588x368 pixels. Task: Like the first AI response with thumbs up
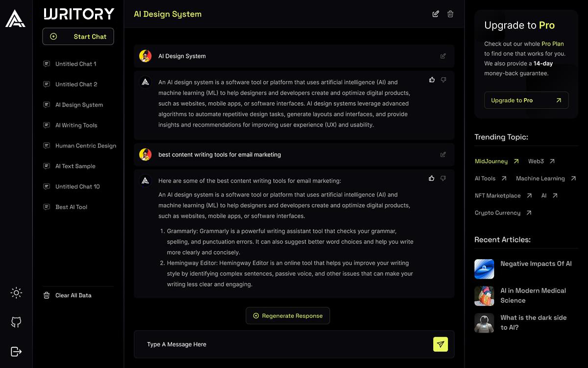(x=432, y=79)
